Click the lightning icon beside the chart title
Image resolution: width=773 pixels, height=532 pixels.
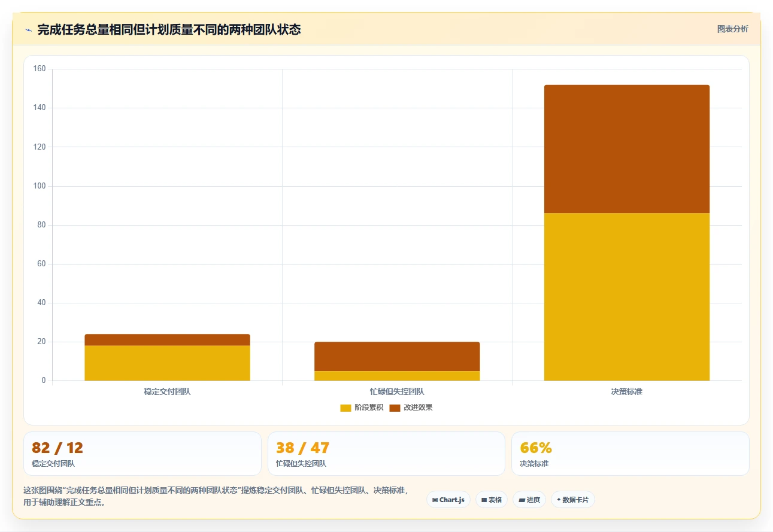coord(29,30)
